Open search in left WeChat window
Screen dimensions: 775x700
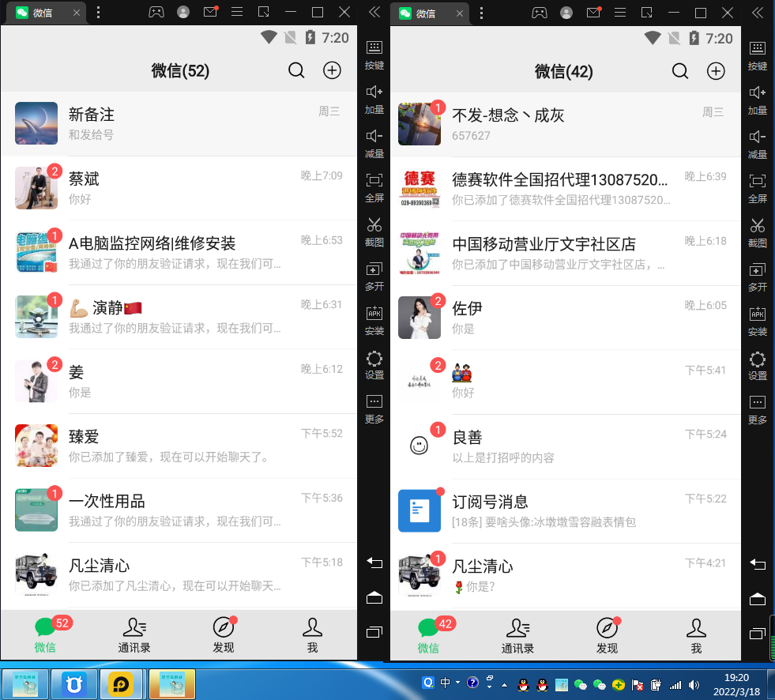296,70
